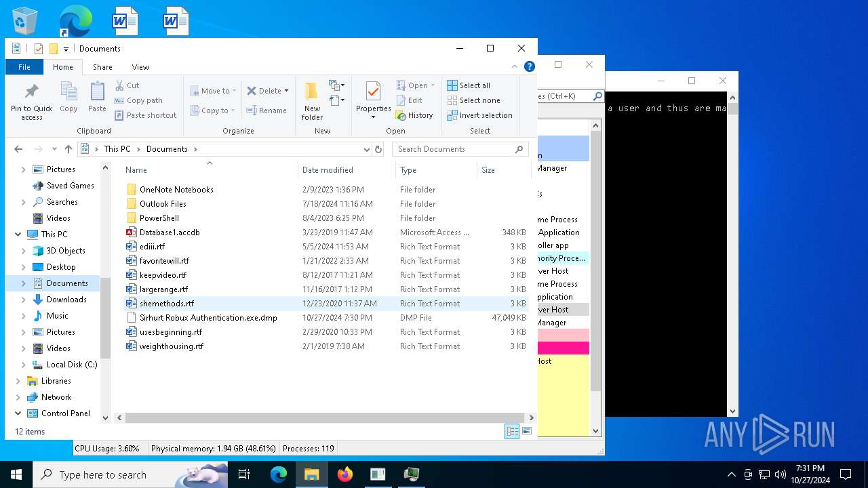Select OneNote Notebooks folder
This screenshot has height=488, width=868.
point(176,190)
